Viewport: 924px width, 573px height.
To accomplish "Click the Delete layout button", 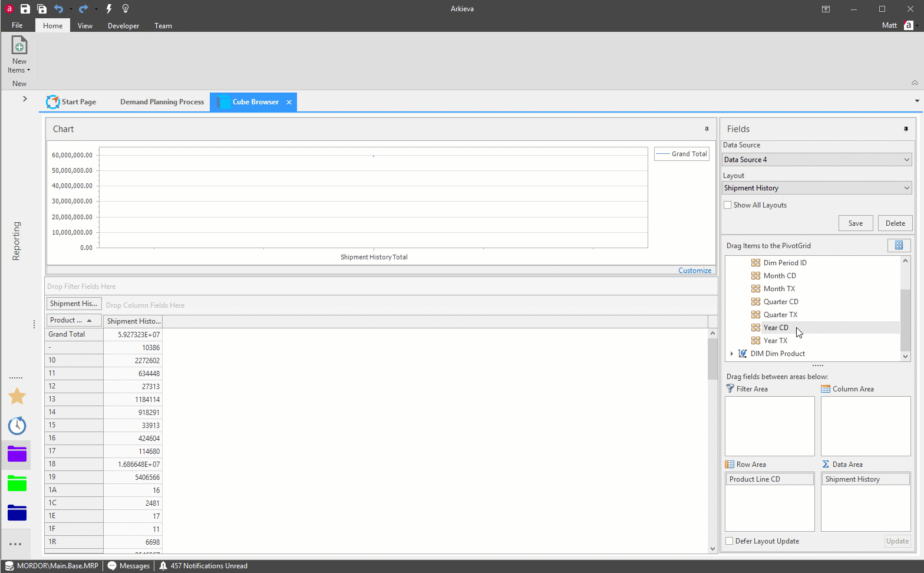I will pos(895,223).
